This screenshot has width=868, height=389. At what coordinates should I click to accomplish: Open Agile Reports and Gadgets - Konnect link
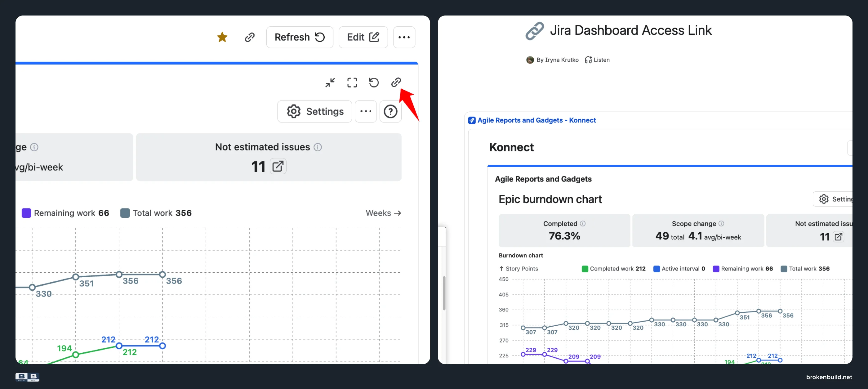tap(536, 120)
